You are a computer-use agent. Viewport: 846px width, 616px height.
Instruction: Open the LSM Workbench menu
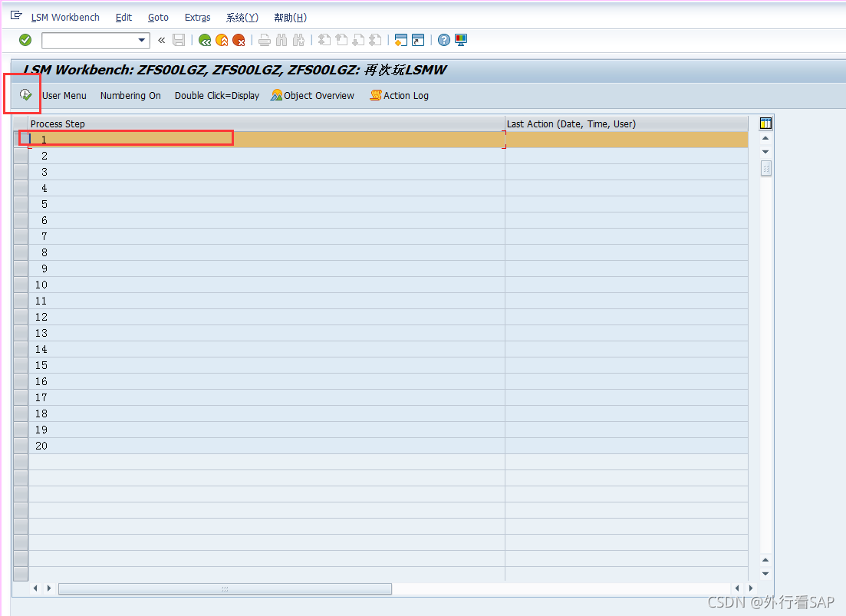pos(65,18)
